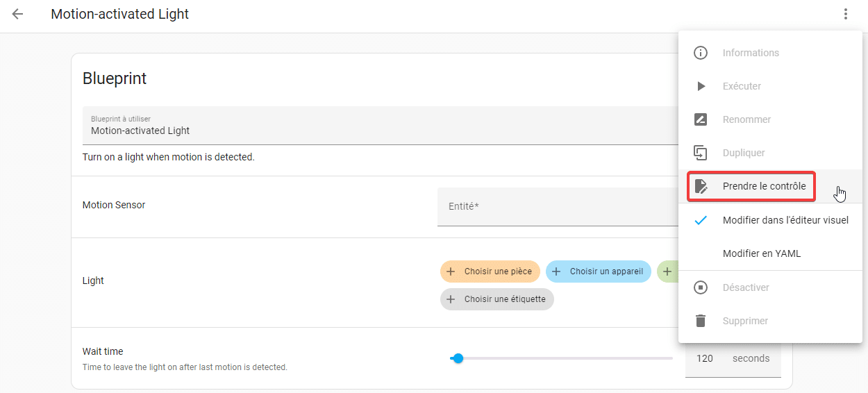Click the back arrow icon
Image resolution: width=868 pixels, height=393 pixels.
click(x=17, y=14)
